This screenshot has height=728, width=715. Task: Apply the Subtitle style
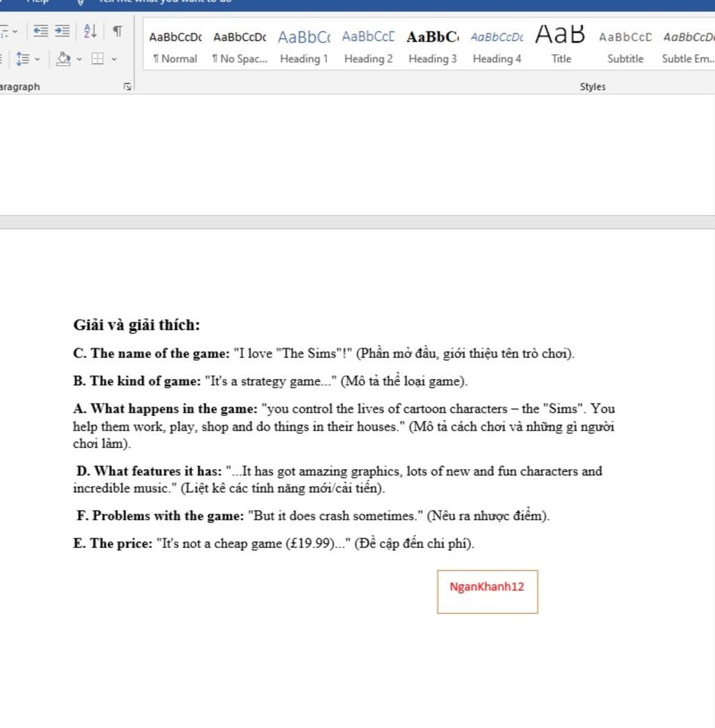(626, 45)
